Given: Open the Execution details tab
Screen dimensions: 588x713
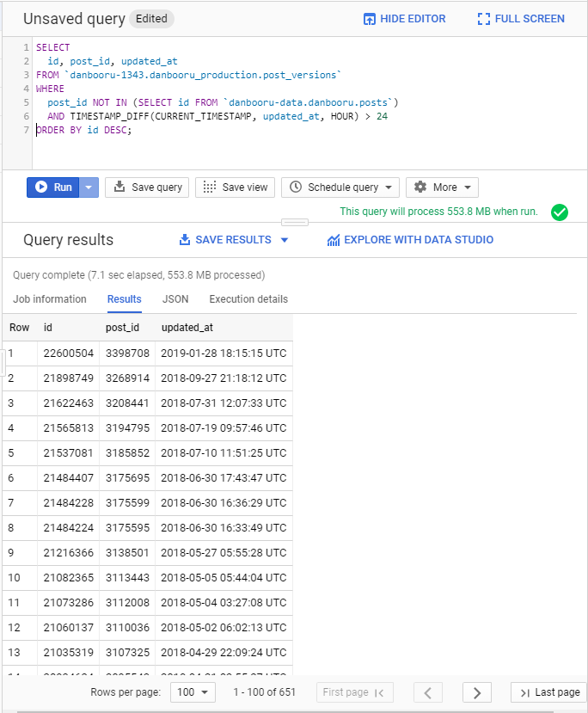Looking at the screenshot, I should pyautogui.click(x=248, y=299).
